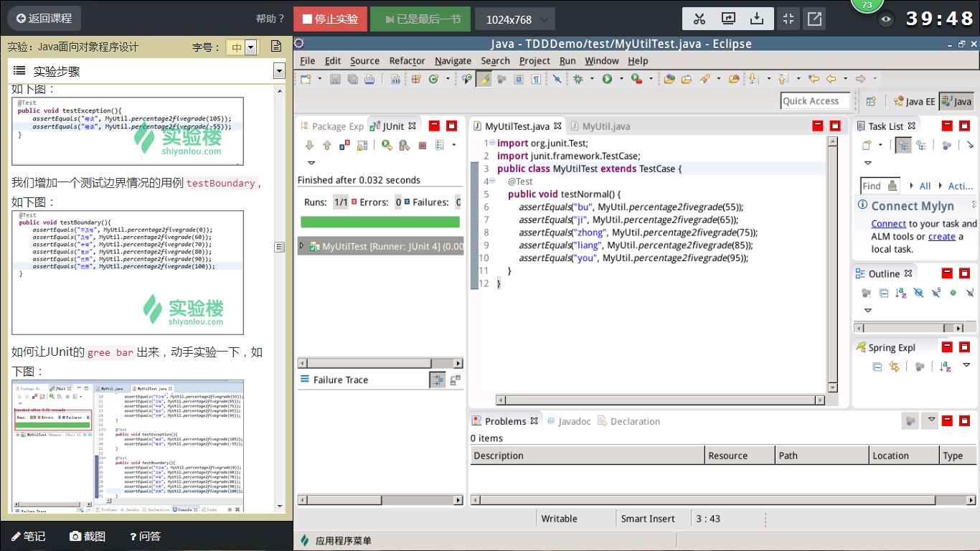Click Last Edit Location arrow icon

[814, 79]
